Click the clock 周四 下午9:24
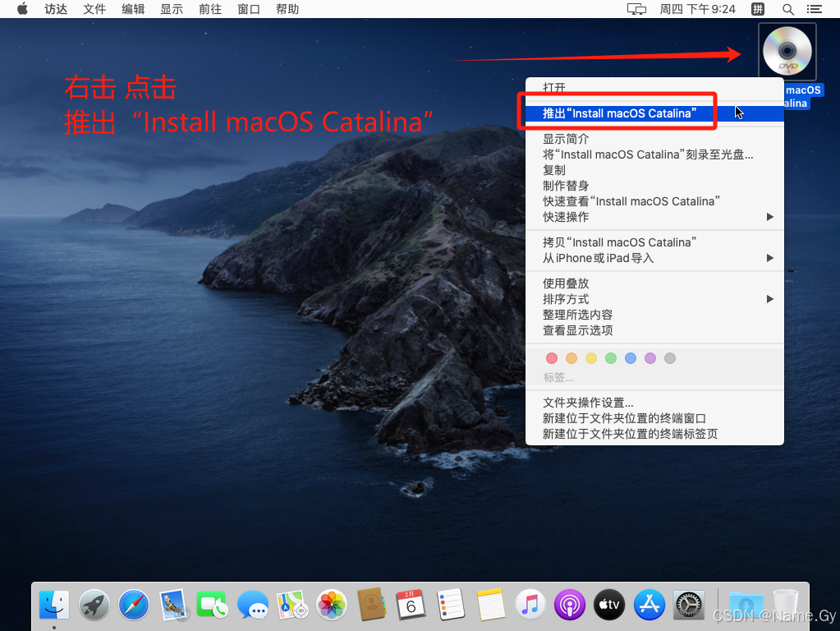The width and height of the screenshot is (840, 631). coord(697,9)
